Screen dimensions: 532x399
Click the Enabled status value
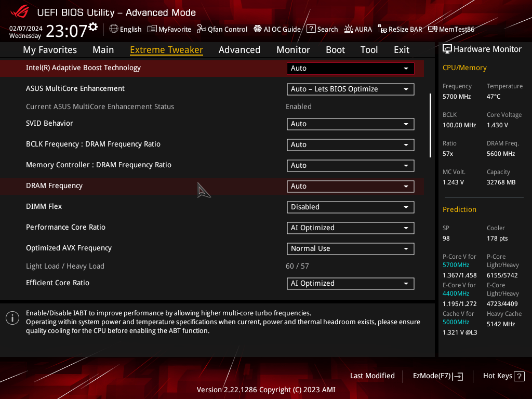coord(299,107)
